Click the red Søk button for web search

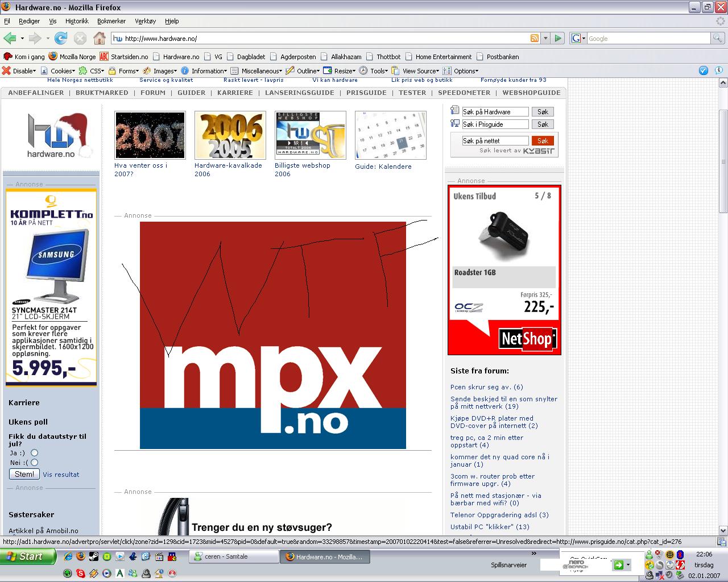[543, 140]
